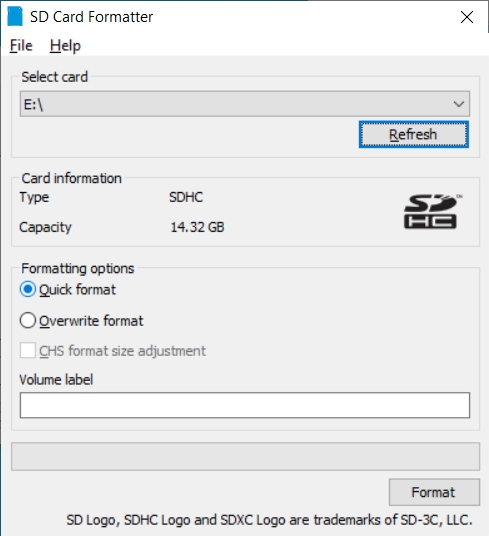Screen dimensions: 489x536
Task: Open the Help menu
Action: coord(65,45)
